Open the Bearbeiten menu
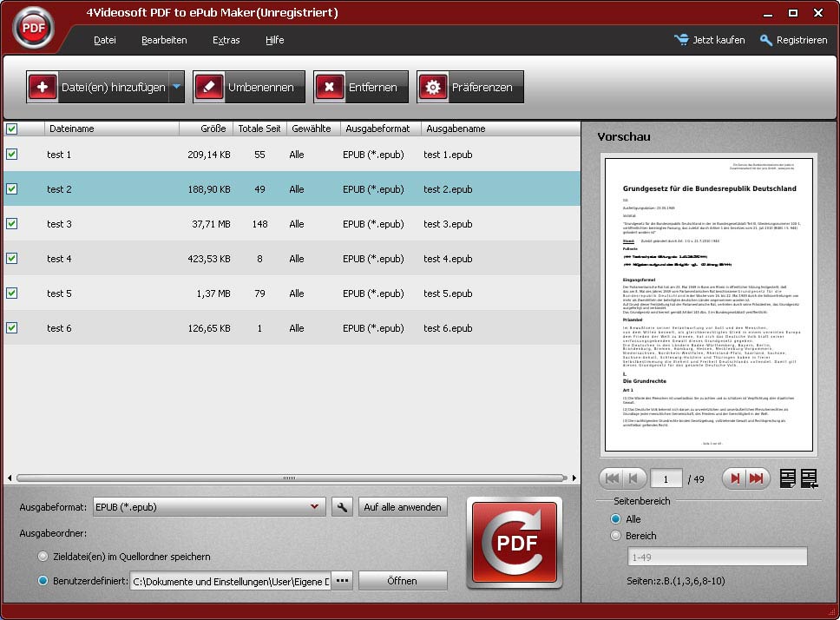Viewport: 840px width, 620px height. pyautogui.click(x=164, y=40)
